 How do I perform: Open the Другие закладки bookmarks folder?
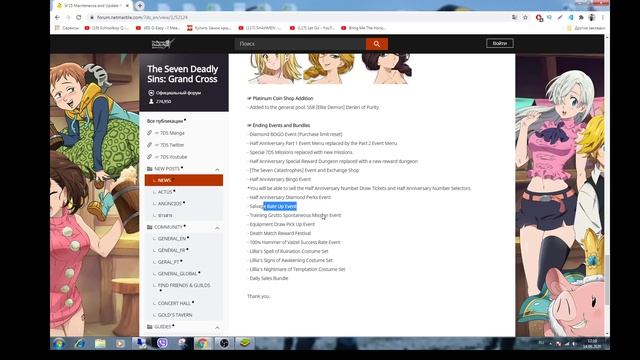pos(586,28)
